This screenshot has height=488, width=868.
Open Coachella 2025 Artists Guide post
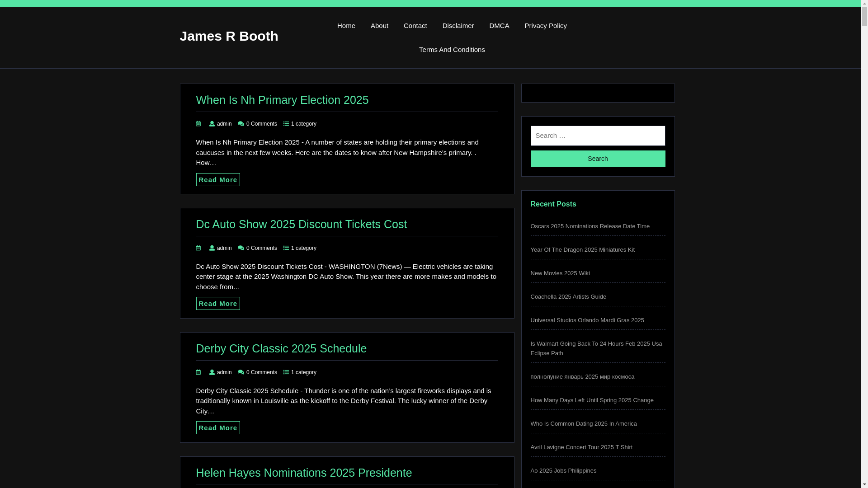568,297
